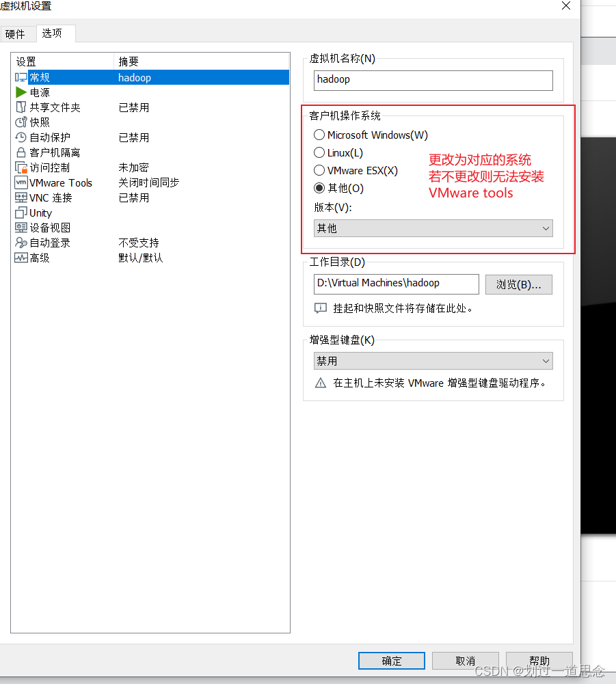
Task: Select the VMware Tools settings row
Action: 151,182
